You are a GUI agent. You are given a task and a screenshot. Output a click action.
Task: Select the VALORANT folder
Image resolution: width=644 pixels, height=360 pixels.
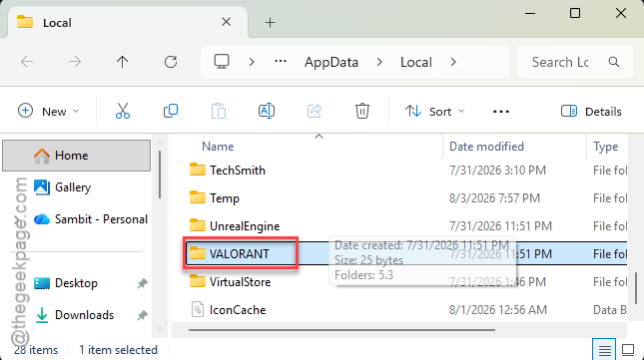pos(239,254)
